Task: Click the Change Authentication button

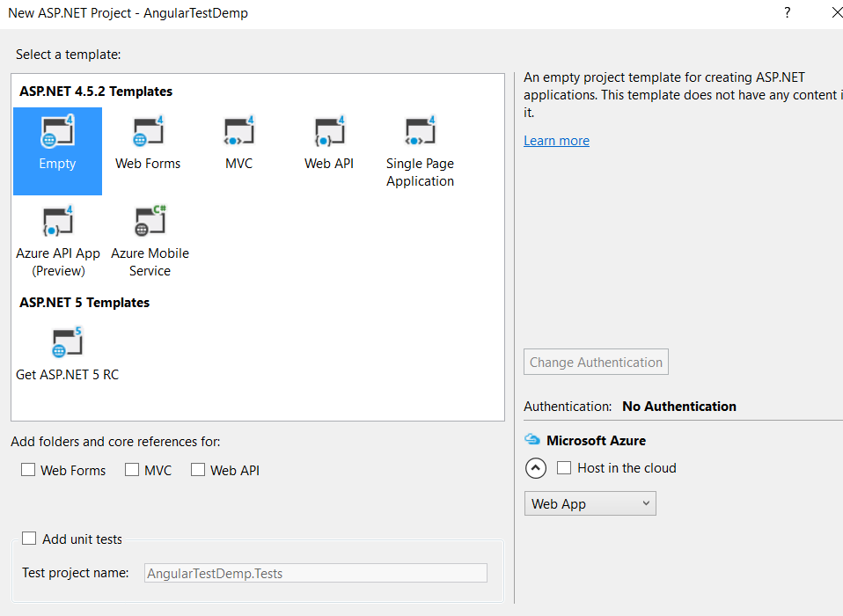Action: (596, 362)
